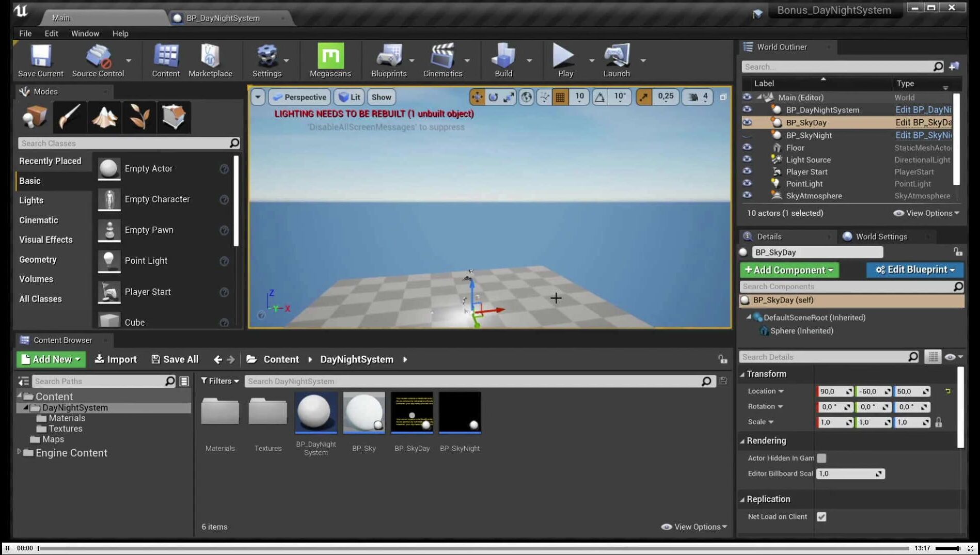Select the BP_SkyDay asset thumbnail
The height and width of the screenshot is (555, 980).
[x=412, y=413]
